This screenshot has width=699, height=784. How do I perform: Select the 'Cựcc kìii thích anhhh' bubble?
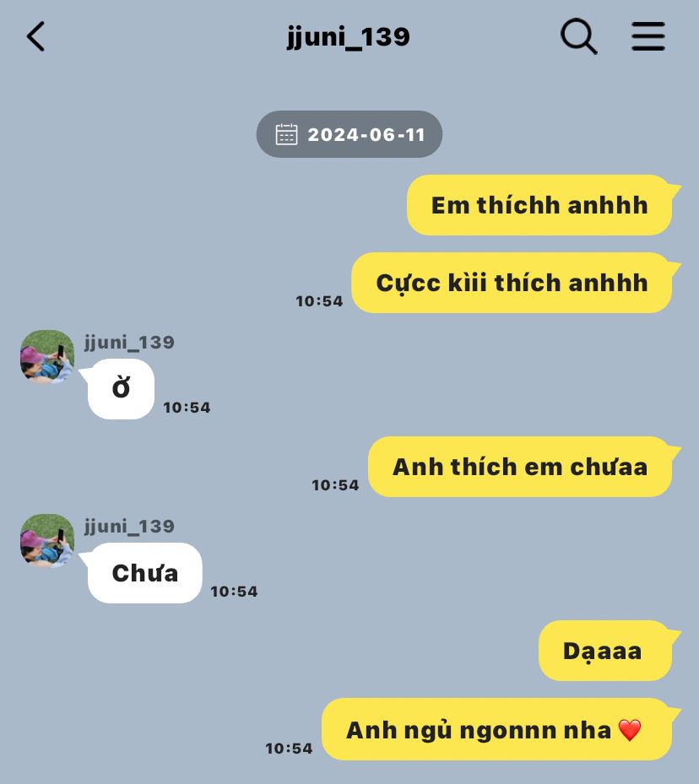[512, 283]
